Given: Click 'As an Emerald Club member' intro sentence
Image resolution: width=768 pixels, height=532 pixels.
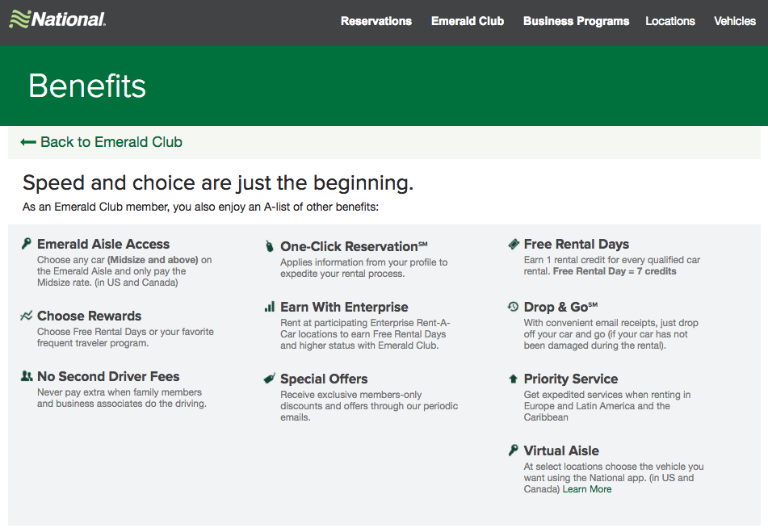Looking at the screenshot, I should click(x=200, y=207).
